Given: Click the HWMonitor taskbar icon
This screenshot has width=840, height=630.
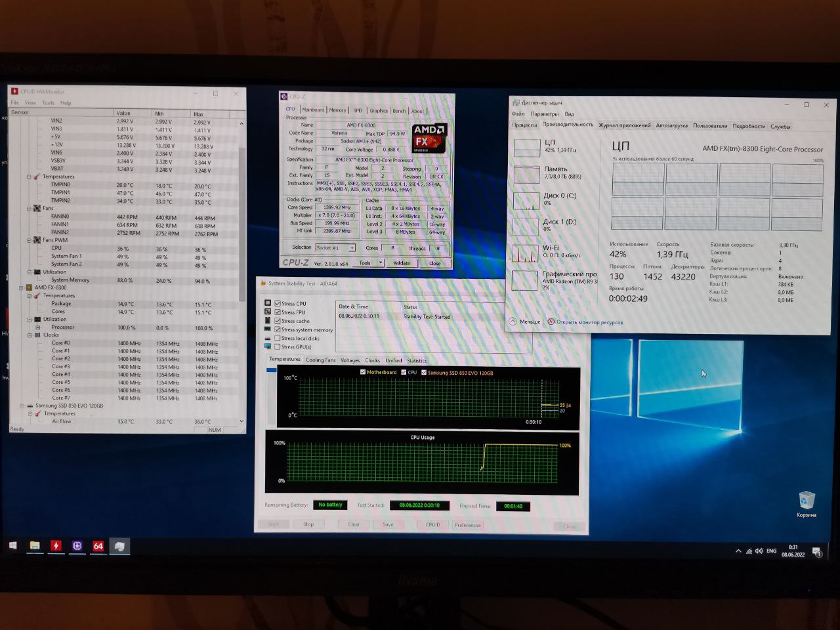Looking at the screenshot, I should (56, 546).
